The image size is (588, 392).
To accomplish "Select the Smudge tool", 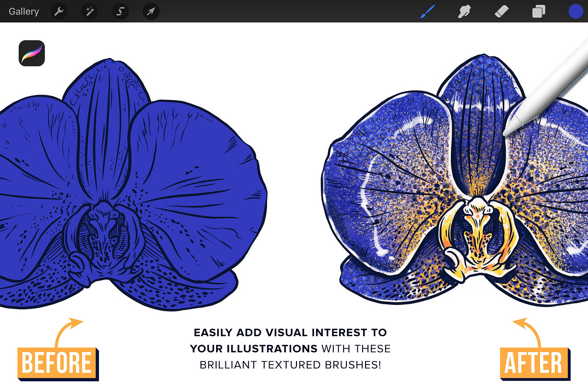I will [x=465, y=11].
